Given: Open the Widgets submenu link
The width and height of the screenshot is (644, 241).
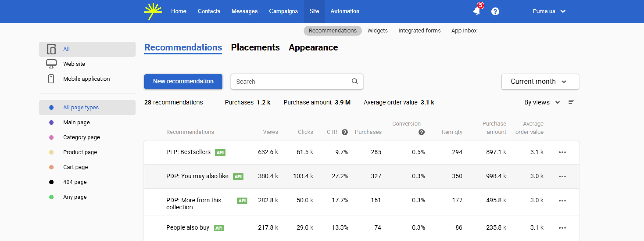Looking at the screenshot, I should (x=377, y=31).
